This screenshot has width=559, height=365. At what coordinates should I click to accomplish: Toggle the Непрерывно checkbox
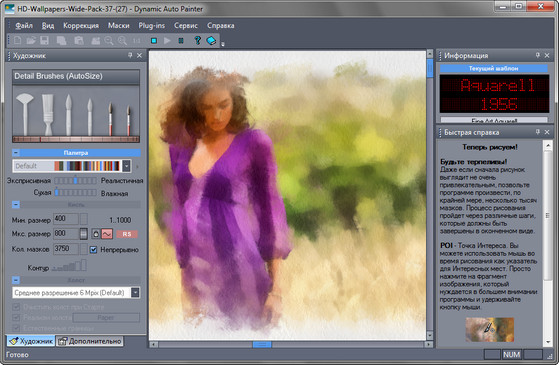click(x=93, y=250)
